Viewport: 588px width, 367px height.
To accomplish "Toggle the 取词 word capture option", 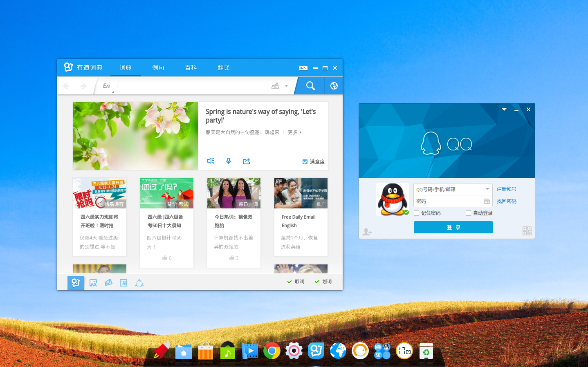I will click(x=296, y=282).
